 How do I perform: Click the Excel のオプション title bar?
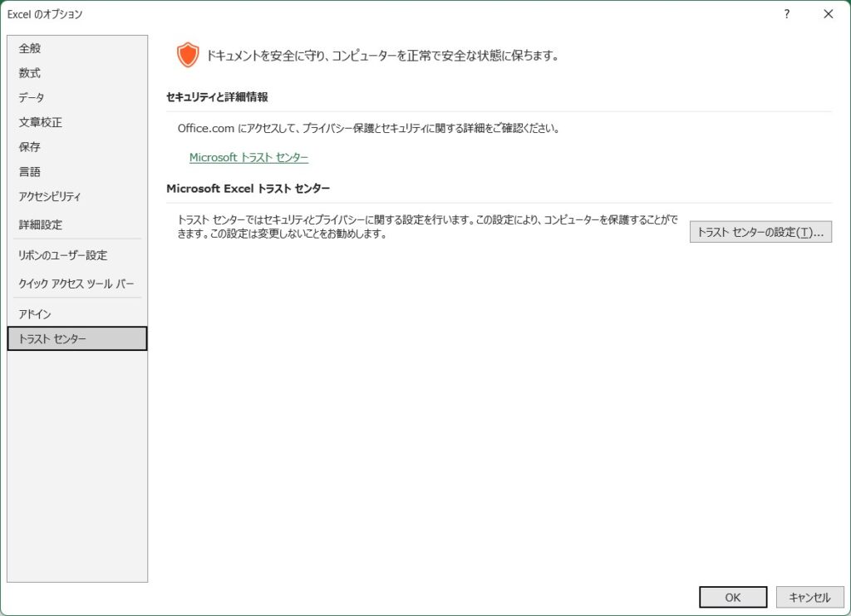(x=332, y=14)
